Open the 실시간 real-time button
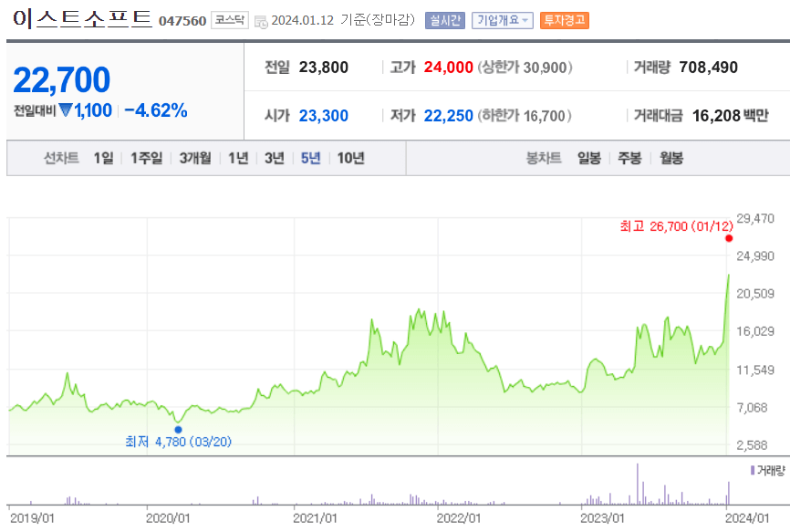Screen dimensions: 790x532 [x=444, y=20]
